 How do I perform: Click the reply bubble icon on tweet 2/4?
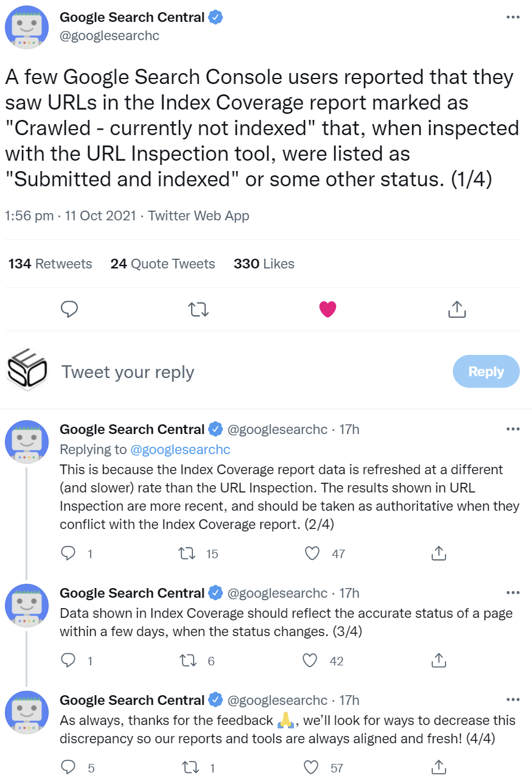68,553
